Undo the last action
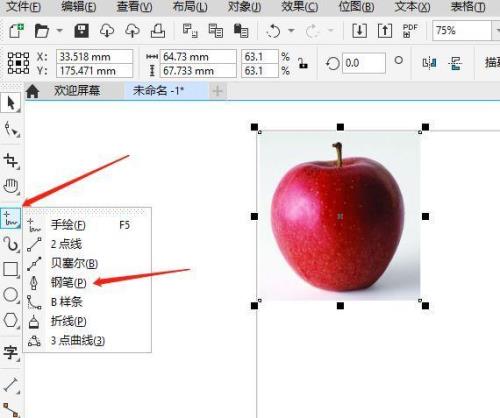 (x=273, y=31)
